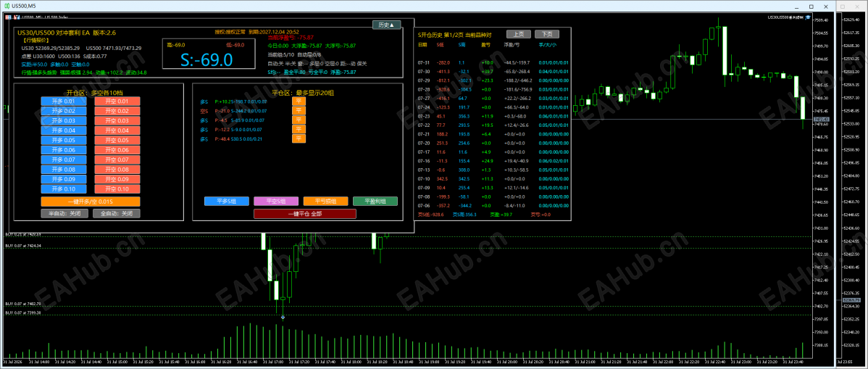Select the 开空 0.05 button

117,140
